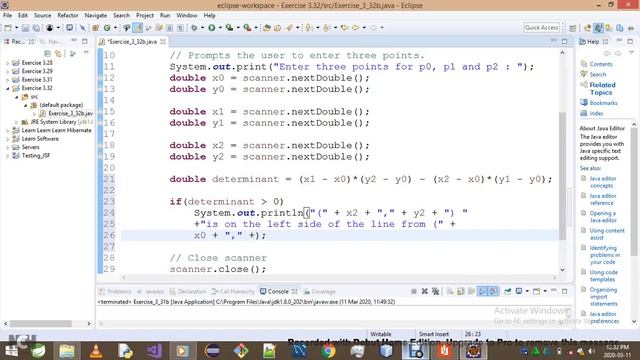Viewport: 640px width, 360px height.
Task: Toggle Scroll Lock in Console toolbar
Action: click(x=461, y=291)
